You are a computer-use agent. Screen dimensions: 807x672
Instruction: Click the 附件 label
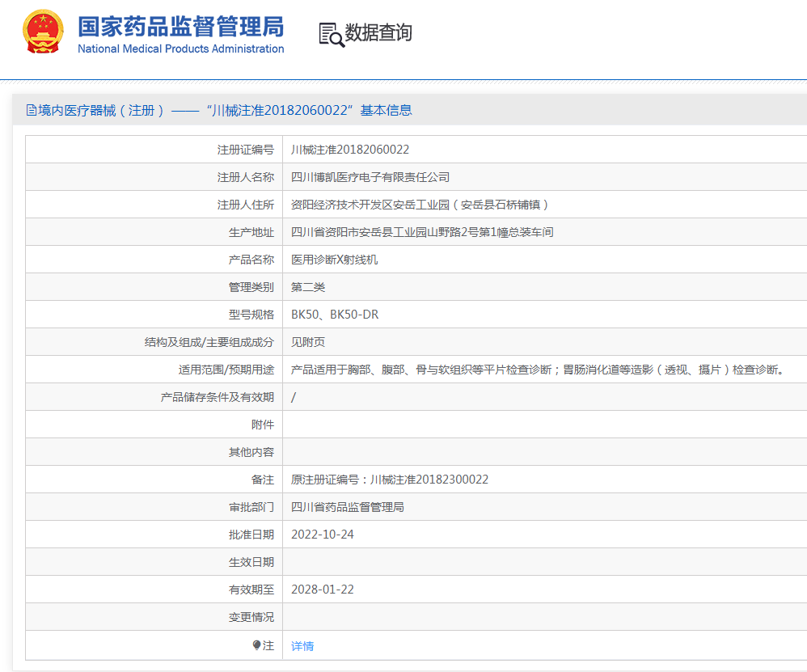[x=263, y=425]
